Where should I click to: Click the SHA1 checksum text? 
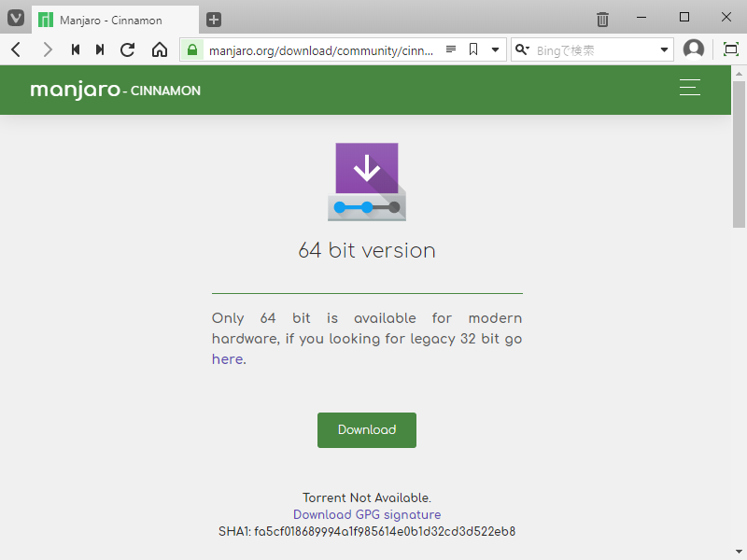(x=367, y=531)
